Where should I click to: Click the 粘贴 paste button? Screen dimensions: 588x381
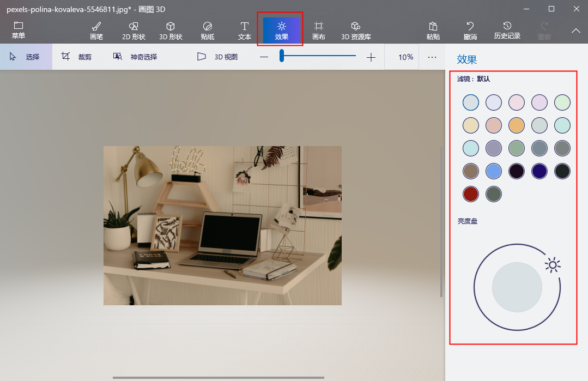pos(433,31)
